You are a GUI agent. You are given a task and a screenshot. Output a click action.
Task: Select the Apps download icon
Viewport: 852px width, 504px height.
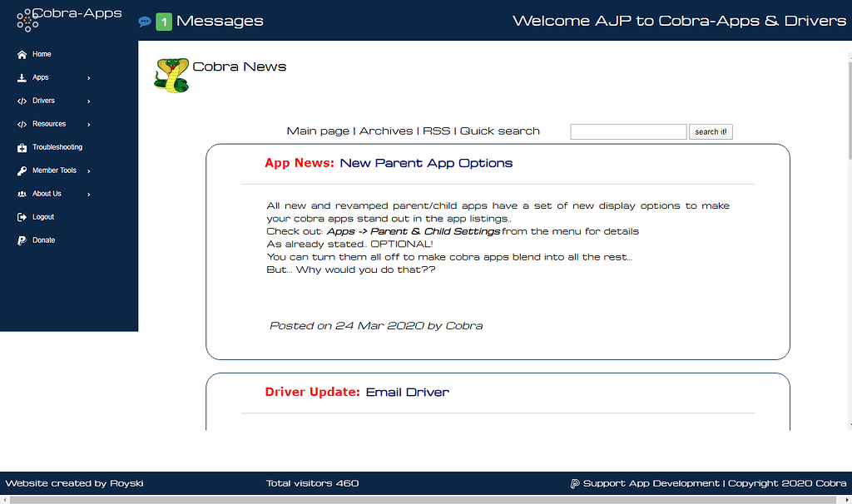(20, 77)
